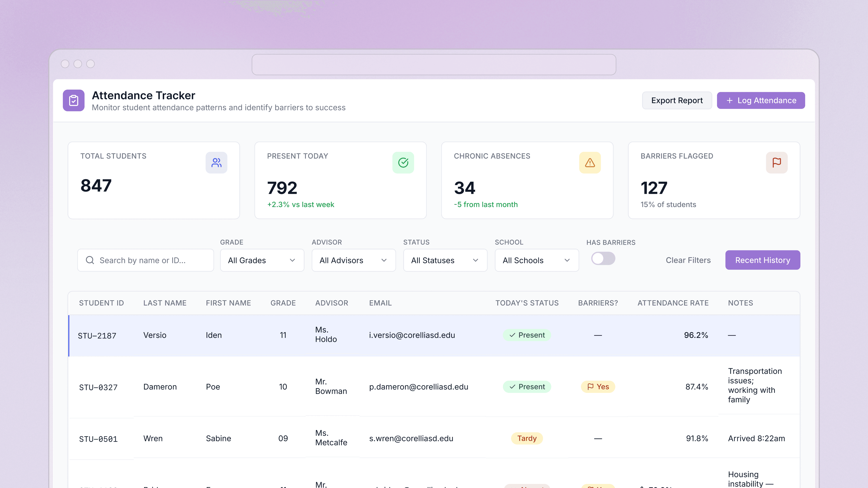The width and height of the screenshot is (868, 488).
Task: Click email p.dameron@corelliasd.edu
Action: coord(418,387)
